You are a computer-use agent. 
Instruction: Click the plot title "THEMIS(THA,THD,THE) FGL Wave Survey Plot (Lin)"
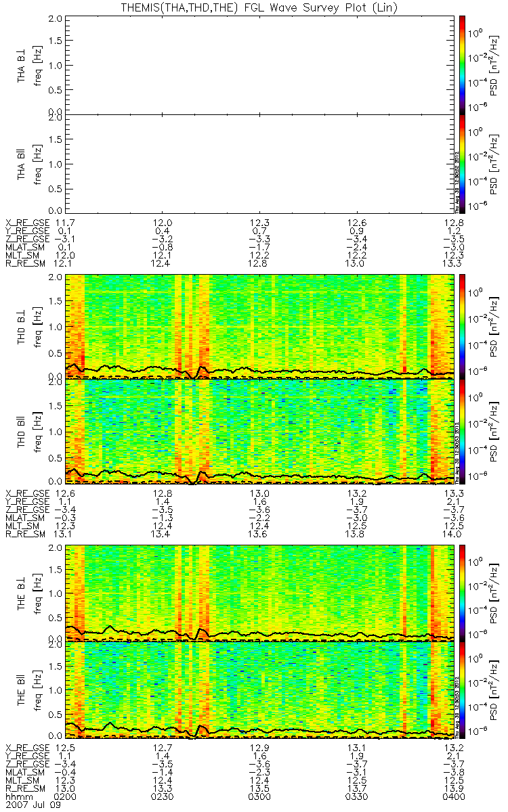click(259, 7)
